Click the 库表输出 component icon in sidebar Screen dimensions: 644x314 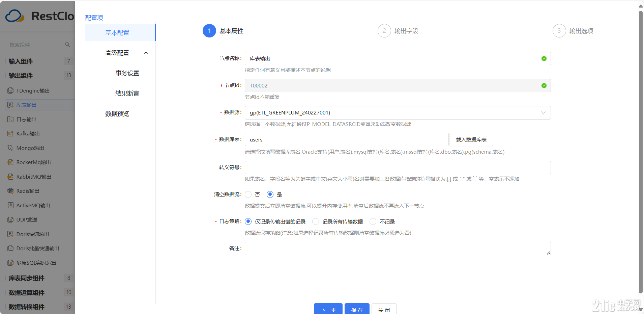click(10, 105)
